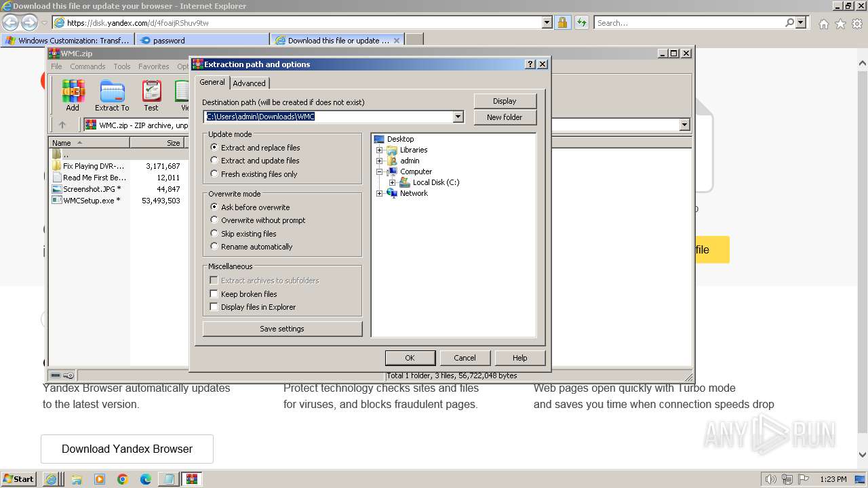Launch Edge from the taskbar
The height and width of the screenshot is (488, 868).
pos(146,479)
